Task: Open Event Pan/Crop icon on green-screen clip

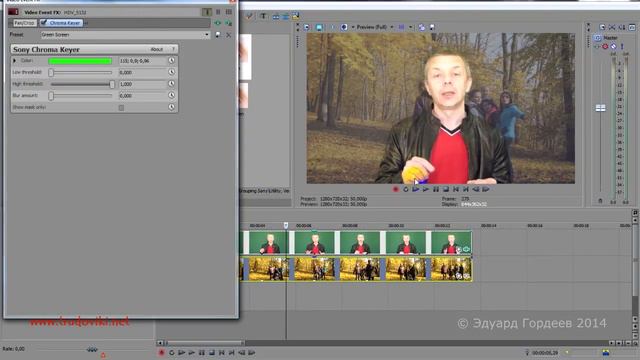Action: (458, 249)
